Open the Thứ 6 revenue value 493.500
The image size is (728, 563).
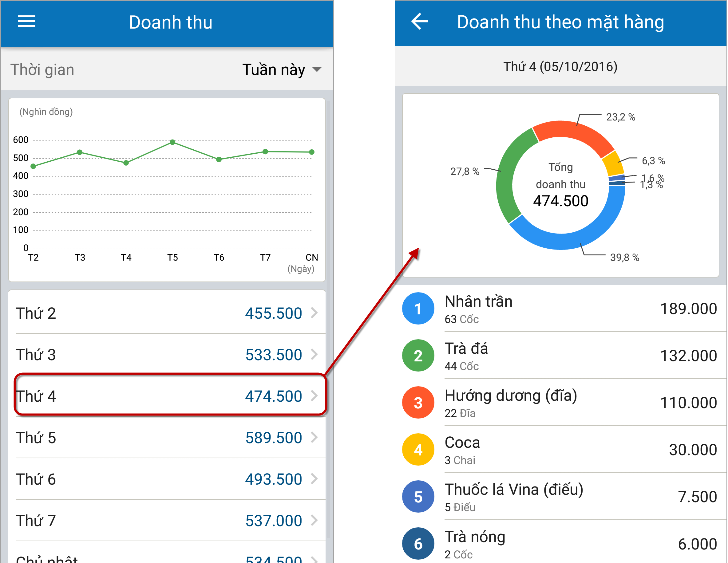(274, 479)
